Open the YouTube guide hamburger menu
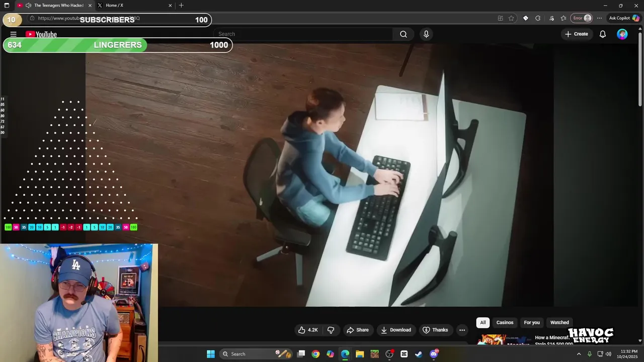 click(x=14, y=34)
